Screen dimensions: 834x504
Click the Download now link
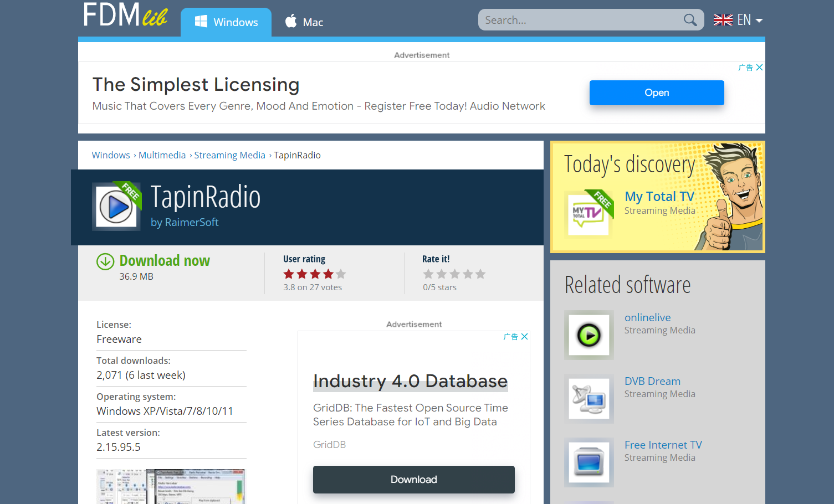pos(165,260)
